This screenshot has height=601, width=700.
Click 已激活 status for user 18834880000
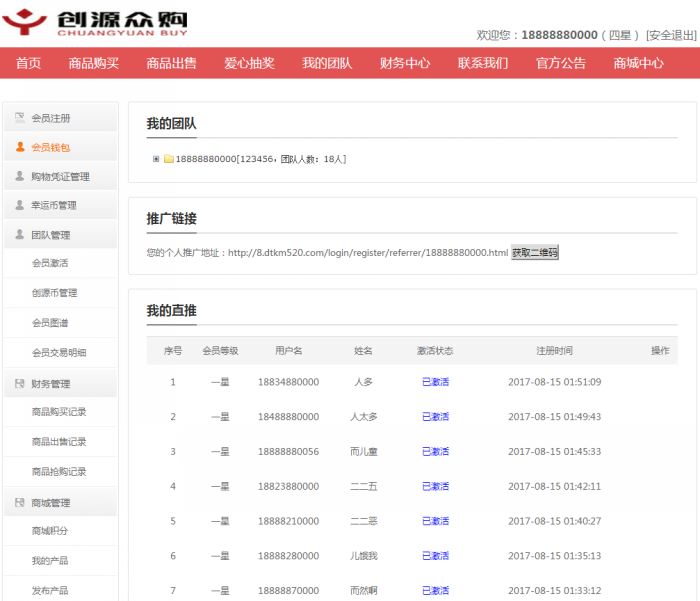pos(435,382)
